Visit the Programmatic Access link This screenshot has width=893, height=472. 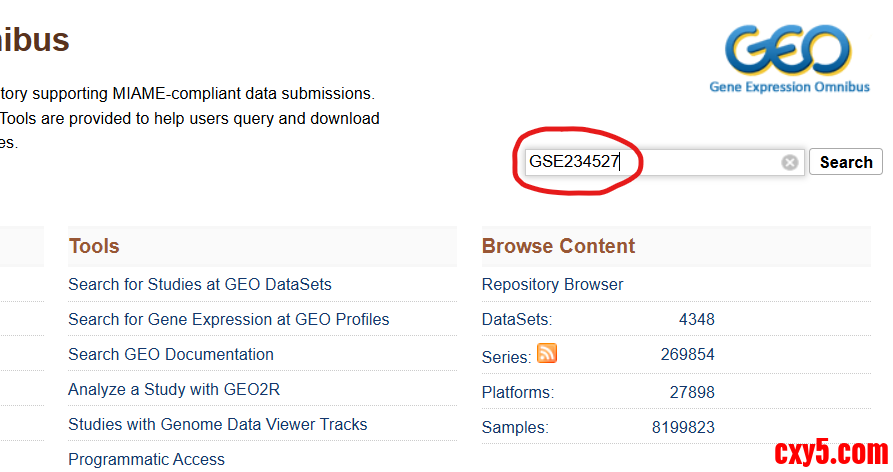click(x=147, y=460)
